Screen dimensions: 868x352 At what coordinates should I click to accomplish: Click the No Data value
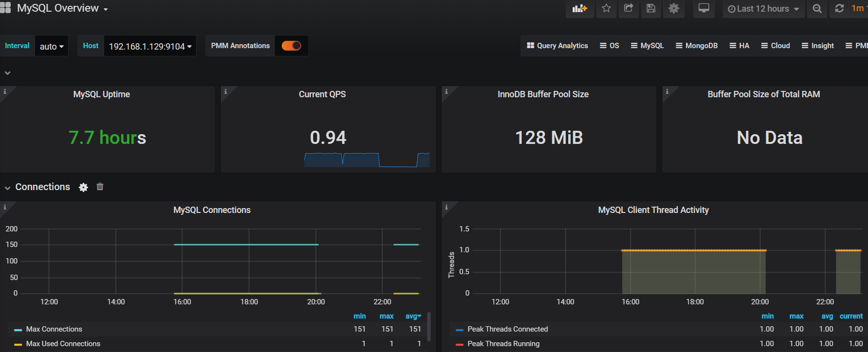pyautogui.click(x=769, y=138)
